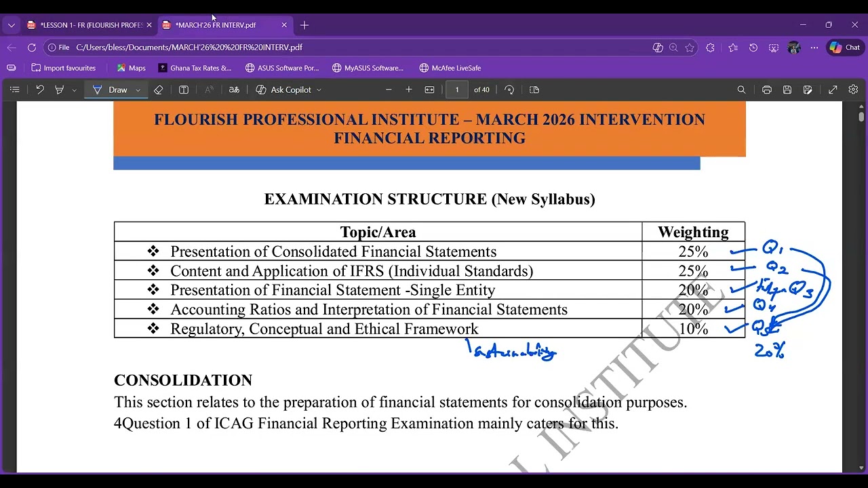
Task: Expand the highlight color dropdown arrow
Action: (x=74, y=89)
